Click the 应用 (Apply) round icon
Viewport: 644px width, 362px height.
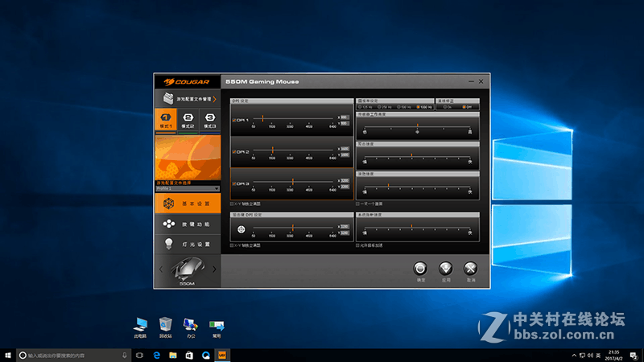(445, 269)
